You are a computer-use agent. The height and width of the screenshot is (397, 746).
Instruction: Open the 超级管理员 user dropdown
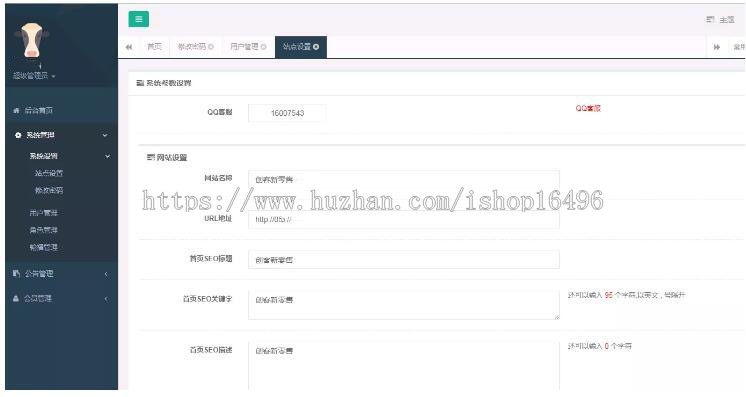tap(34, 76)
